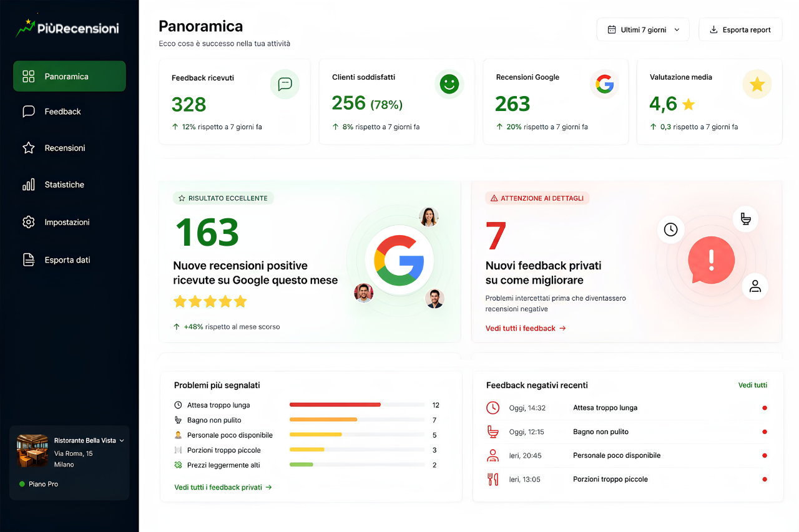Click the Prezzi leggermente alti green bar

tap(301, 465)
